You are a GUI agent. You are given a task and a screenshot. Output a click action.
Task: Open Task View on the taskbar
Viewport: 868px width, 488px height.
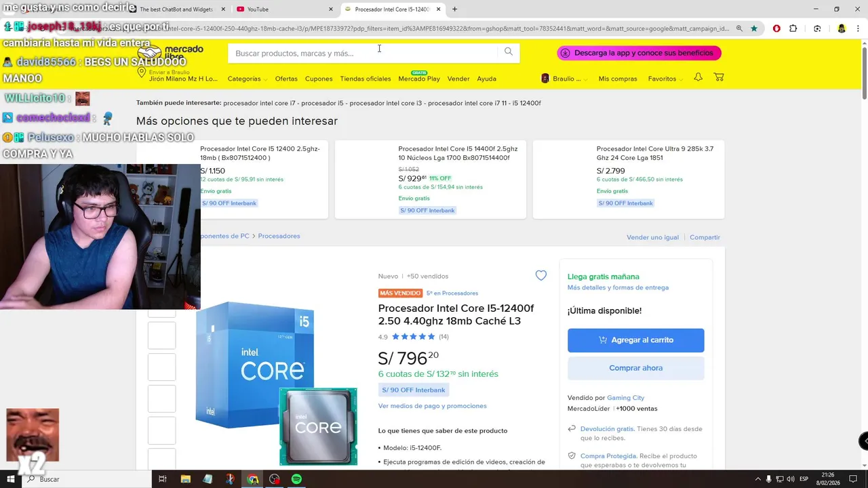pyautogui.click(x=163, y=479)
